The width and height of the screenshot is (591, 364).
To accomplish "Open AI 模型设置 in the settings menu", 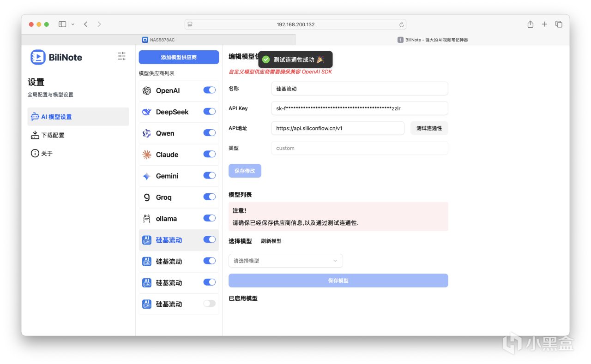I will pos(78,117).
